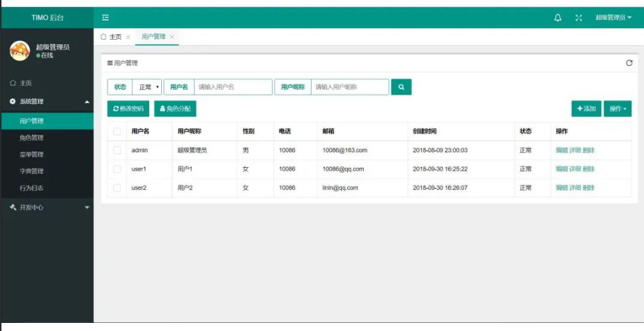
Task: Select all rows header checkbox
Action: pyautogui.click(x=117, y=132)
